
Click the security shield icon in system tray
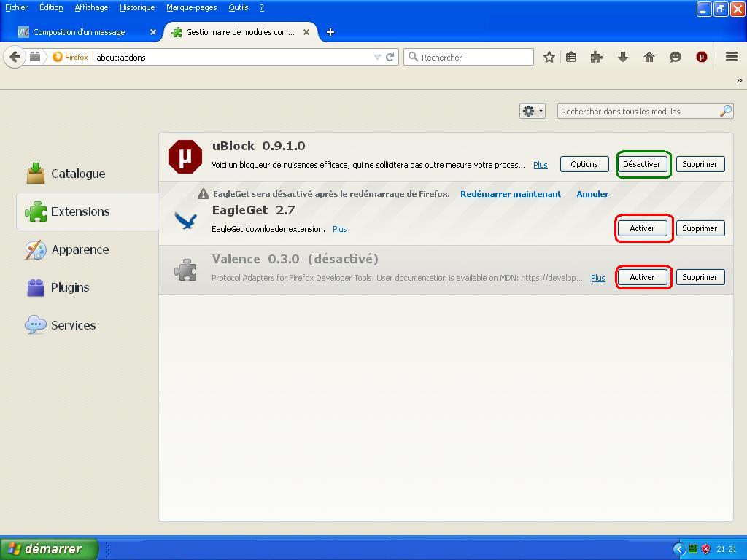coord(705,549)
